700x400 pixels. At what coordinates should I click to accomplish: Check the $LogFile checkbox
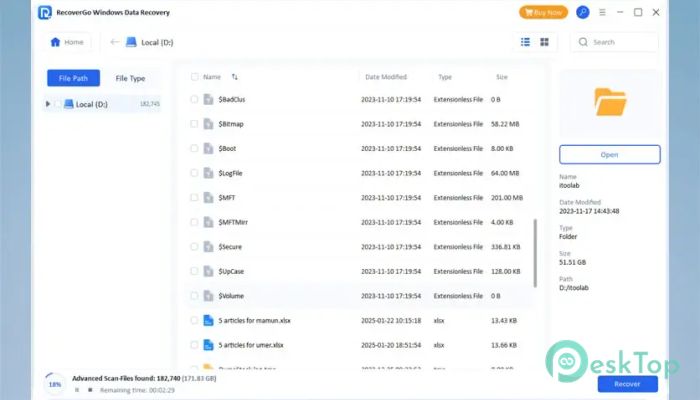pyautogui.click(x=194, y=173)
